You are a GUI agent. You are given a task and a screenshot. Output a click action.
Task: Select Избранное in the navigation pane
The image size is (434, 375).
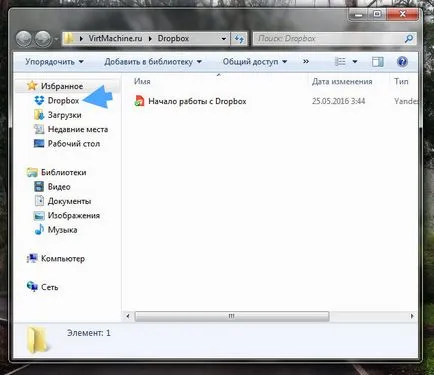pos(62,86)
